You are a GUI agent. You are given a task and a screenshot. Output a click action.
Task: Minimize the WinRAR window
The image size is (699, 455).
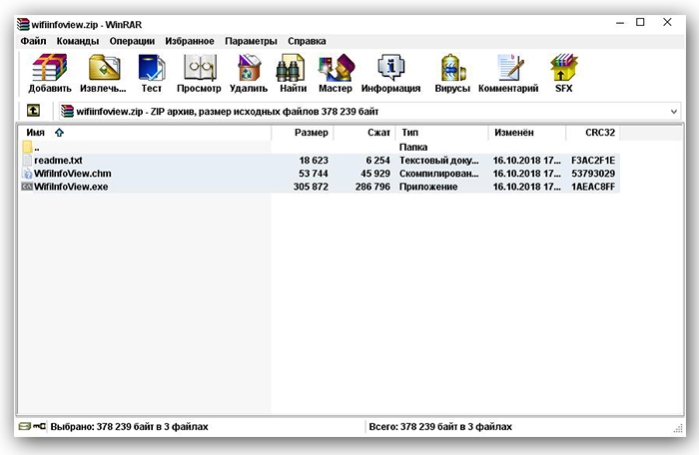(x=620, y=22)
